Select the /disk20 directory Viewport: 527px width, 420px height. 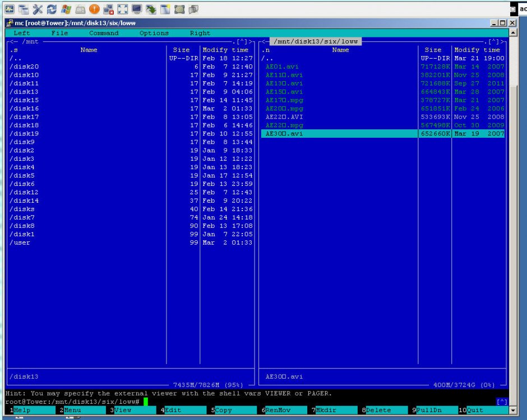point(131,67)
